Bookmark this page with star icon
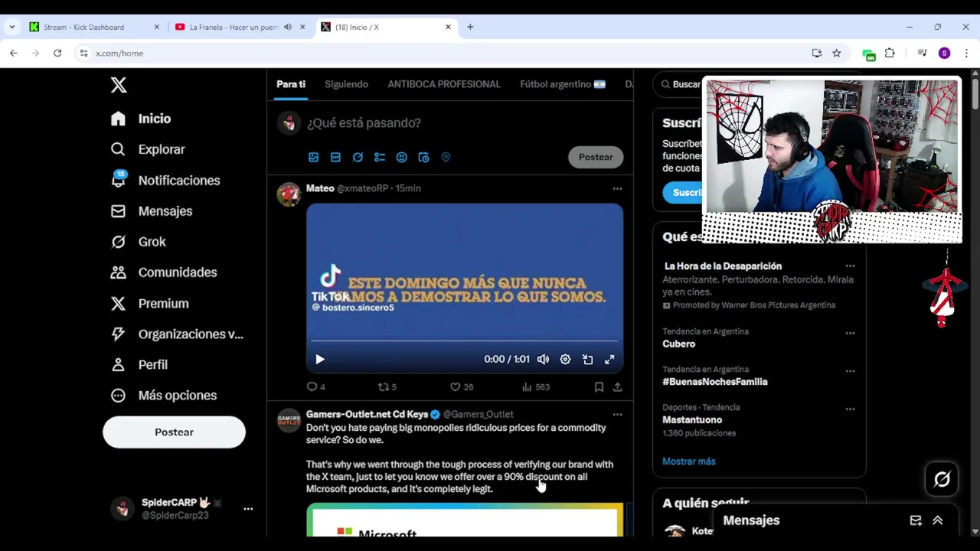Screen dimensions: 980x551 (x=837, y=53)
